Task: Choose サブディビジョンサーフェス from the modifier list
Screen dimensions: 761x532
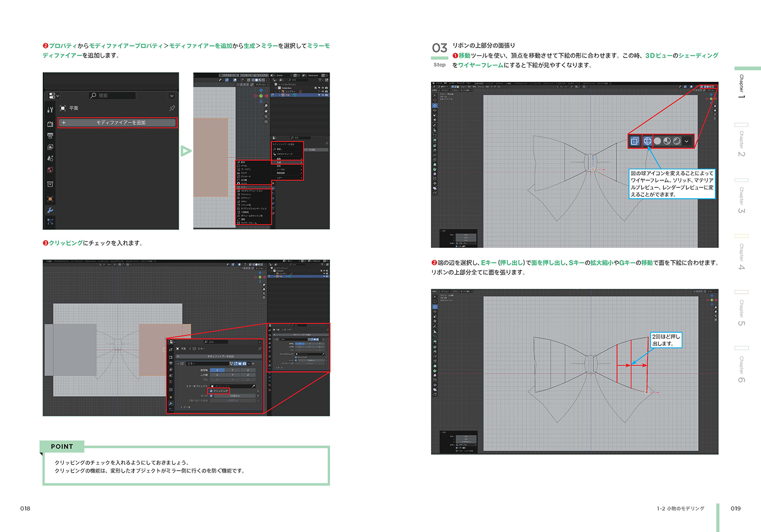Action: 254,208
